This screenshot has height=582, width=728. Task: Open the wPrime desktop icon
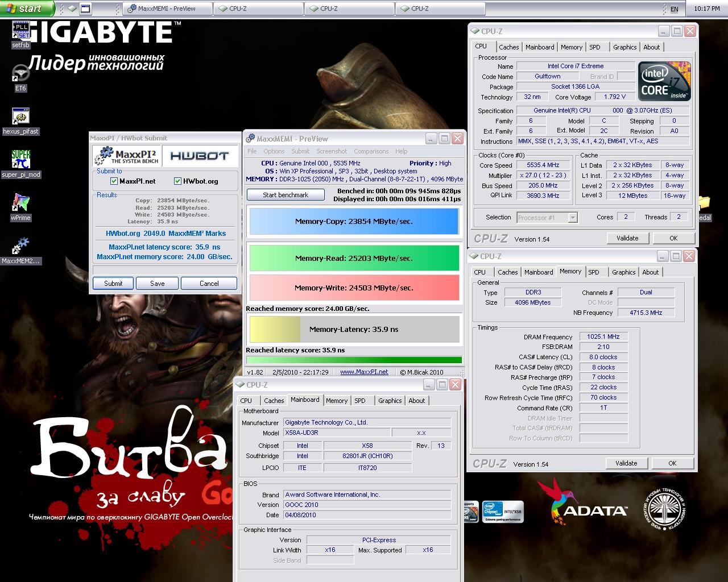(x=20, y=207)
